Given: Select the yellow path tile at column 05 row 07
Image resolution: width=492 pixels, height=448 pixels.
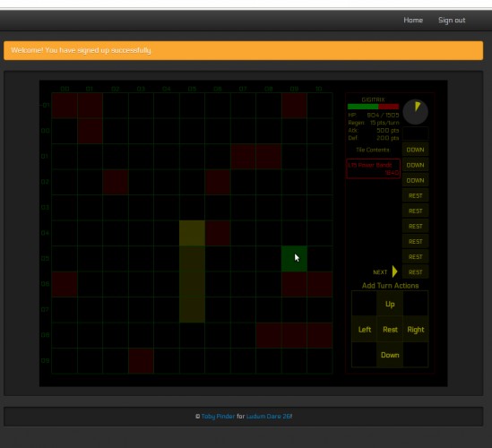Looking at the screenshot, I should tap(192, 310).
